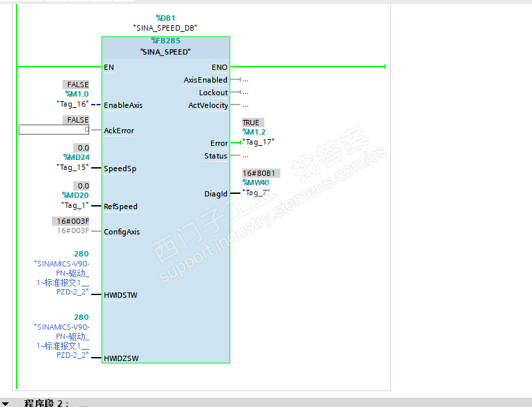Select the ENO output pin
532x407 pixels.
tap(220, 67)
